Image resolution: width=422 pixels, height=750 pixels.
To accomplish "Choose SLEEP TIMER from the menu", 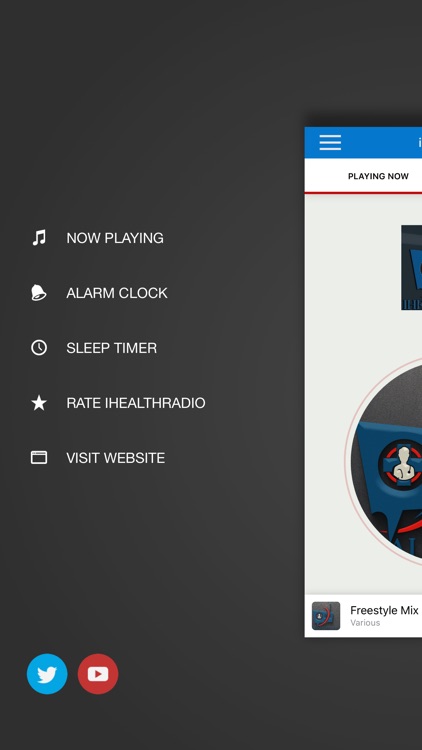I will (x=111, y=348).
